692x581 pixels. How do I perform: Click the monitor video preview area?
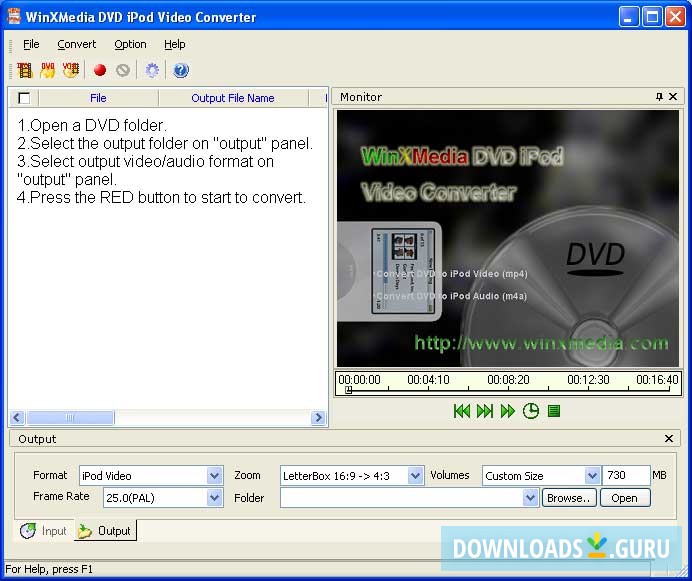click(x=508, y=238)
